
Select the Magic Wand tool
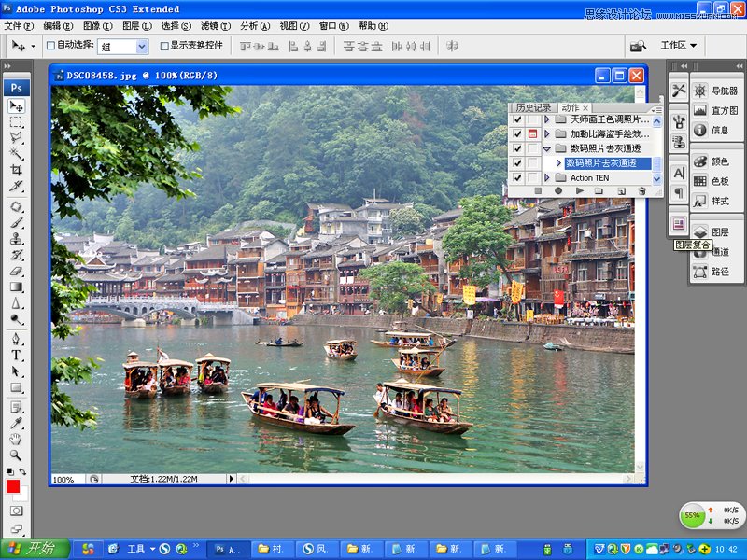(x=16, y=154)
